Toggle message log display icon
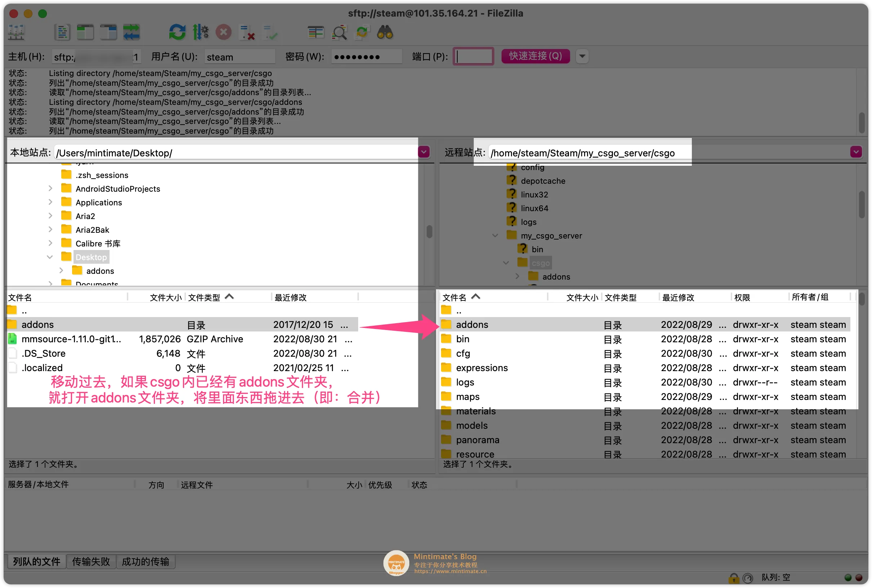This screenshot has height=588, width=872. pos(62,33)
